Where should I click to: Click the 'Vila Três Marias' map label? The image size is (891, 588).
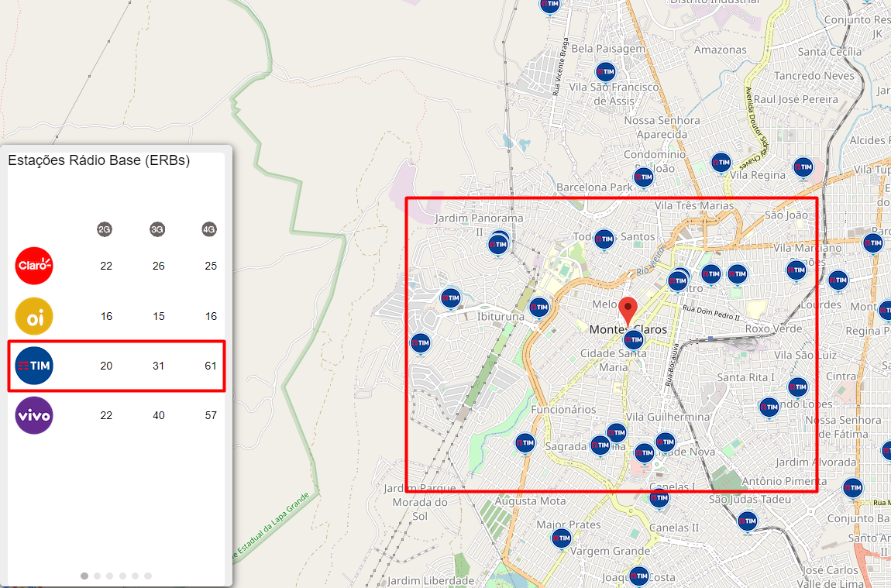coord(694,205)
